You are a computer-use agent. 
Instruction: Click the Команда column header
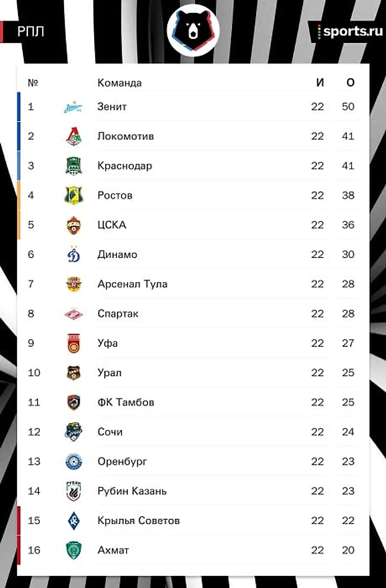point(120,83)
